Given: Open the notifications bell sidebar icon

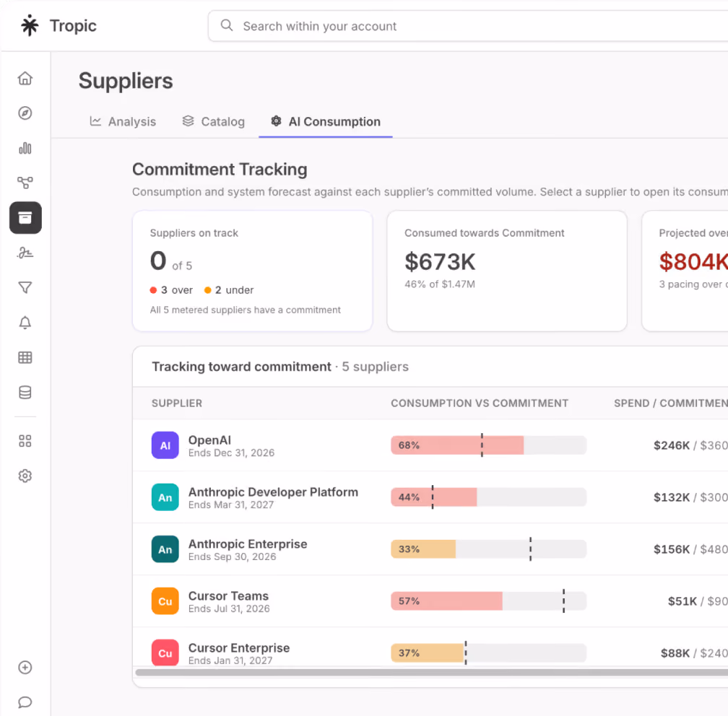Looking at the screenshot, I should point(25,323).
